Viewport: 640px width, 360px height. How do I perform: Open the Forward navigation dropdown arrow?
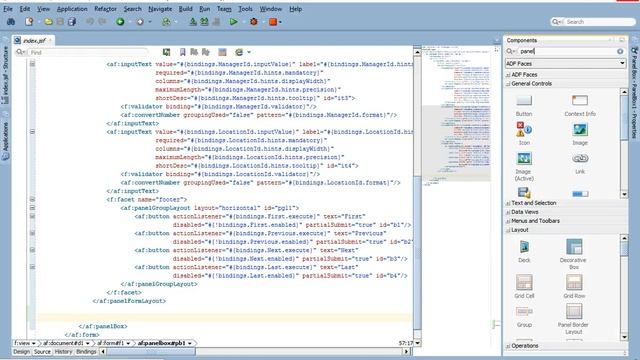pyautogui.click(x=150, y=22)
